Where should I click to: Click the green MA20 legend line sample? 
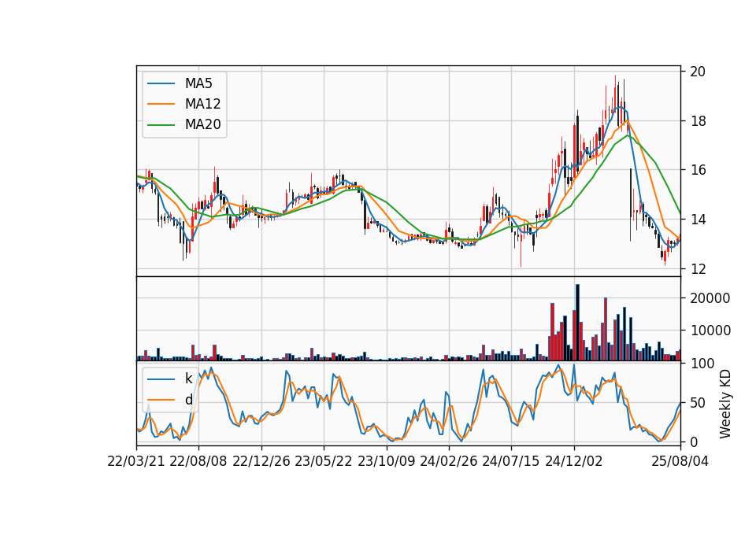point(161,125)
